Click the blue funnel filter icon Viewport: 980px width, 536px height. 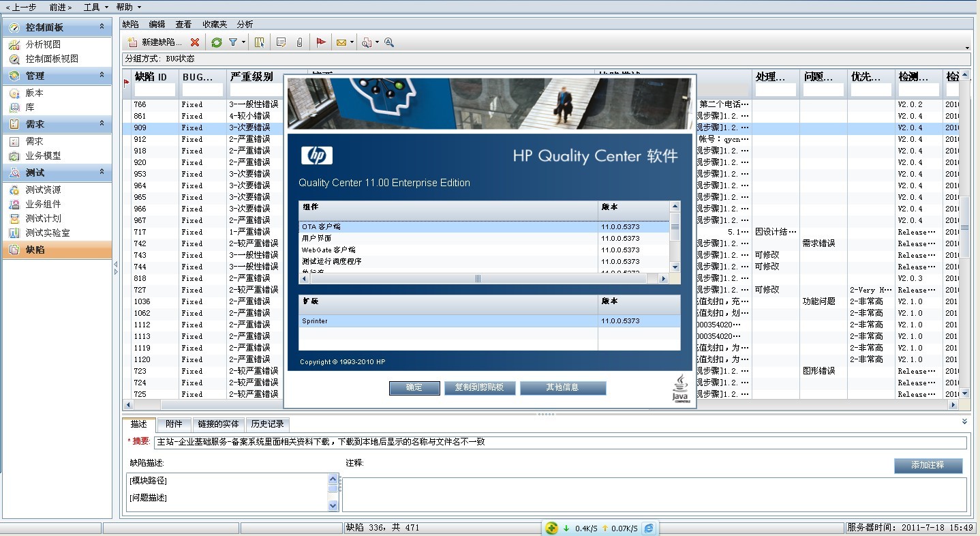(233, 42)
